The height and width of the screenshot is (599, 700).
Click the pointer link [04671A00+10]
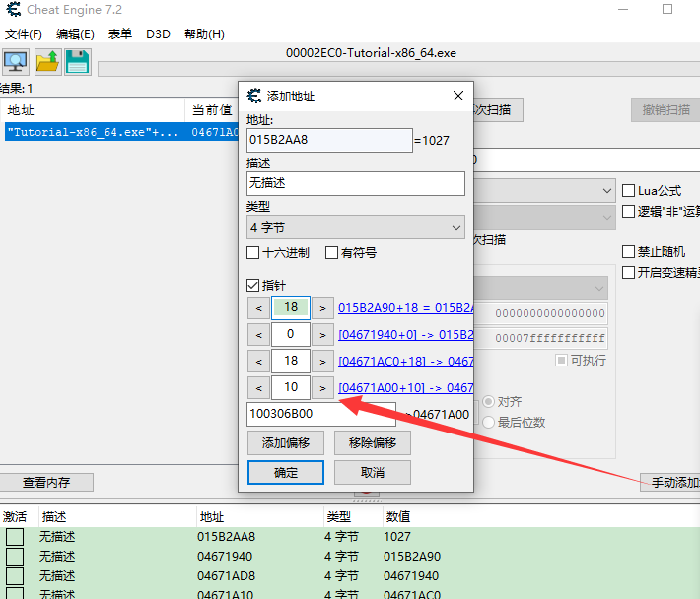pyautogui.click(x=406, y=388)
